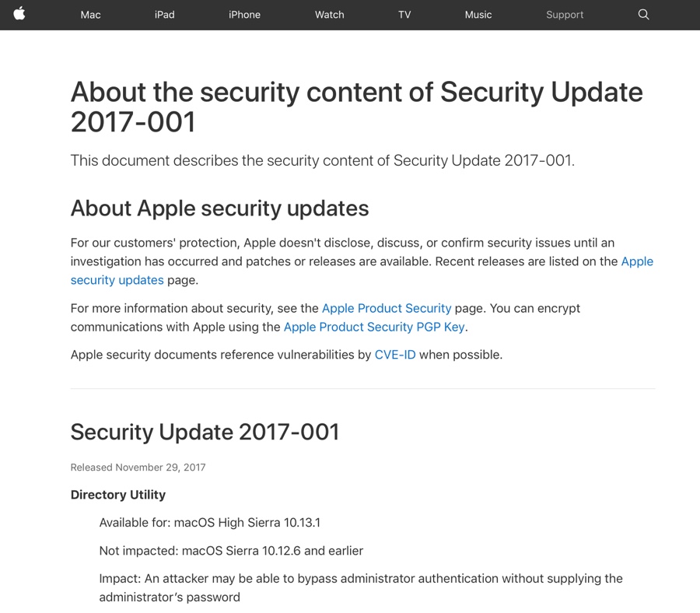The width and height of the screenshot is (700, 613).
Task: Open the Apple security updates link
Action: (x=117, y=280)
